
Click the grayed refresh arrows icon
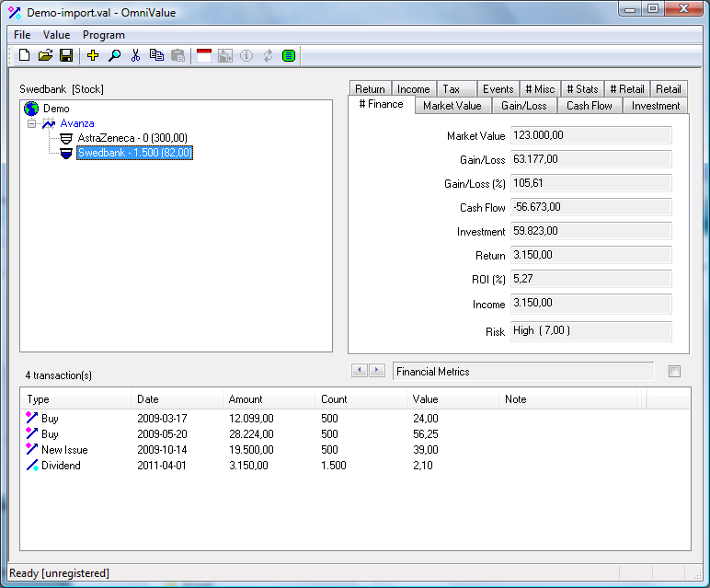point(268,56)
